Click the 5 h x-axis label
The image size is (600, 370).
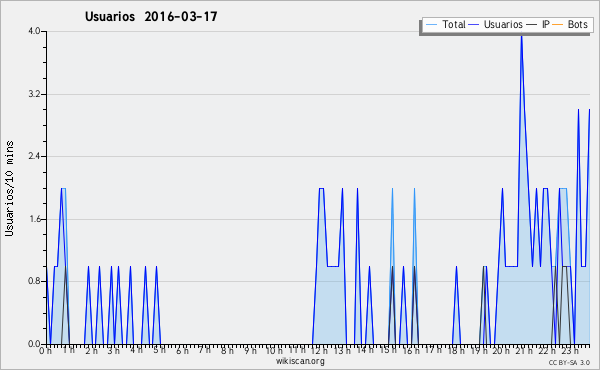pyautogui.click(x=159, y=350)
